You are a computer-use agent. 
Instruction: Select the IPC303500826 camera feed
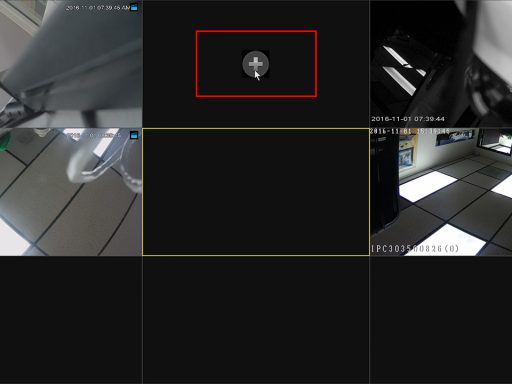(x=441, y=192)
